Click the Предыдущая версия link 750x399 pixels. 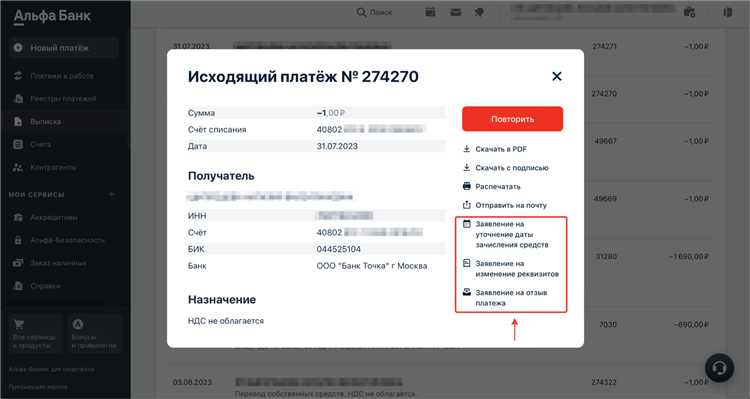(x=38, y=387)
